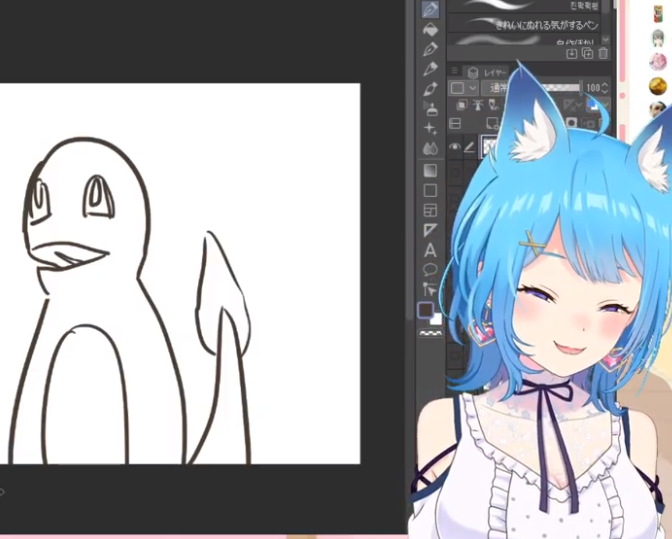Click the topmost red-green avatar on the right

pos(658,14)
